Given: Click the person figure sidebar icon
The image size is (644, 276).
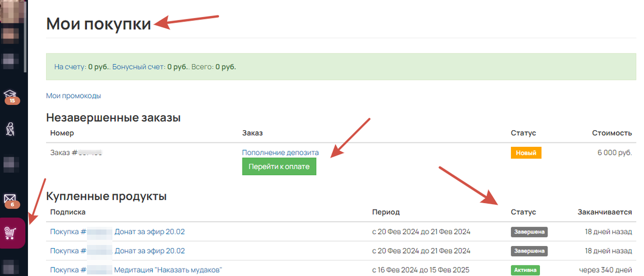Looking at the screenshot, I should pos(11,129).
